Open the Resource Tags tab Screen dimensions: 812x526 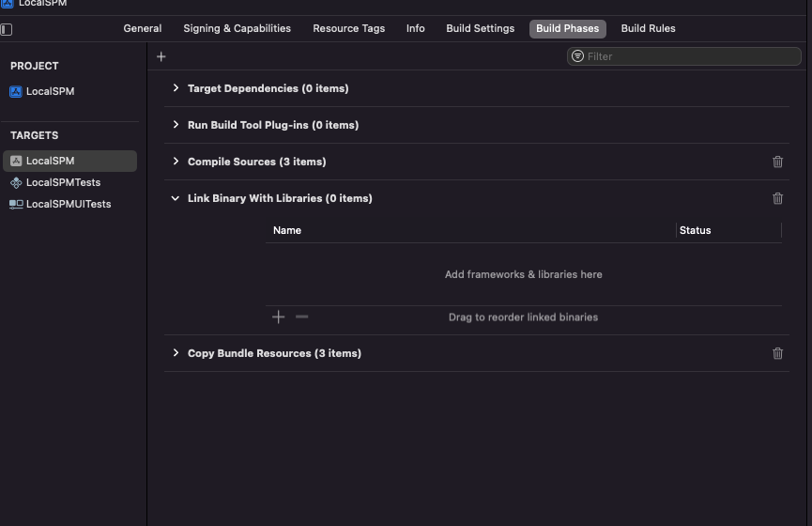tap(348, 28)
